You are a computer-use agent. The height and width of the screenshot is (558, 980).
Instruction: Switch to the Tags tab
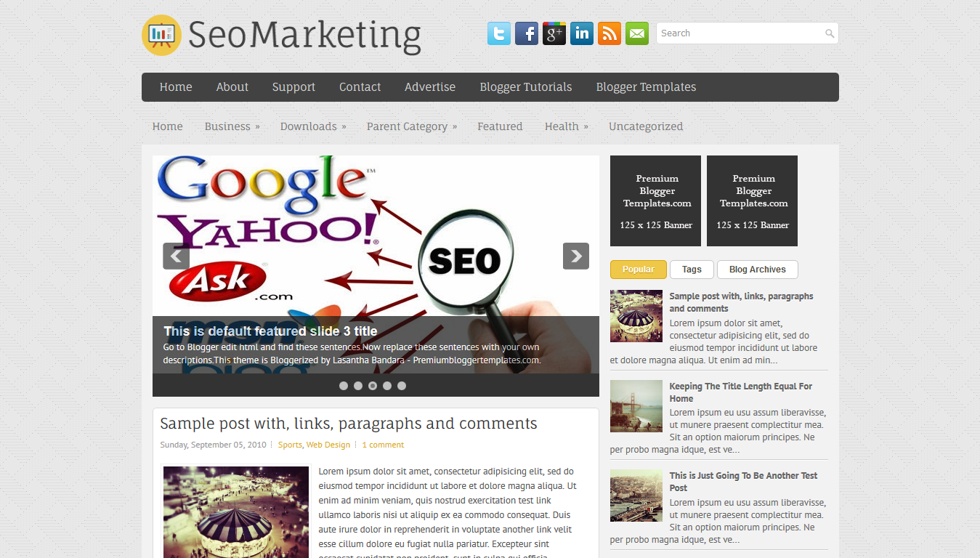pos(692,270)
